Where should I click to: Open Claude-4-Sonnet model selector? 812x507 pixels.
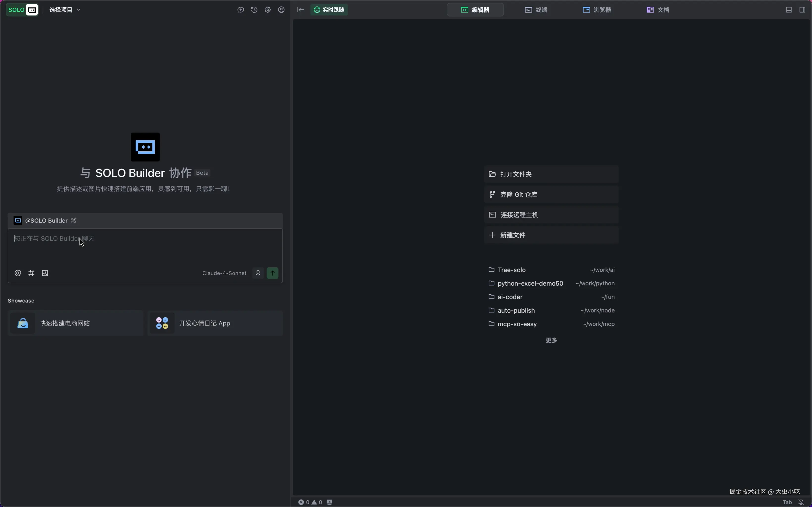point(224,273)
